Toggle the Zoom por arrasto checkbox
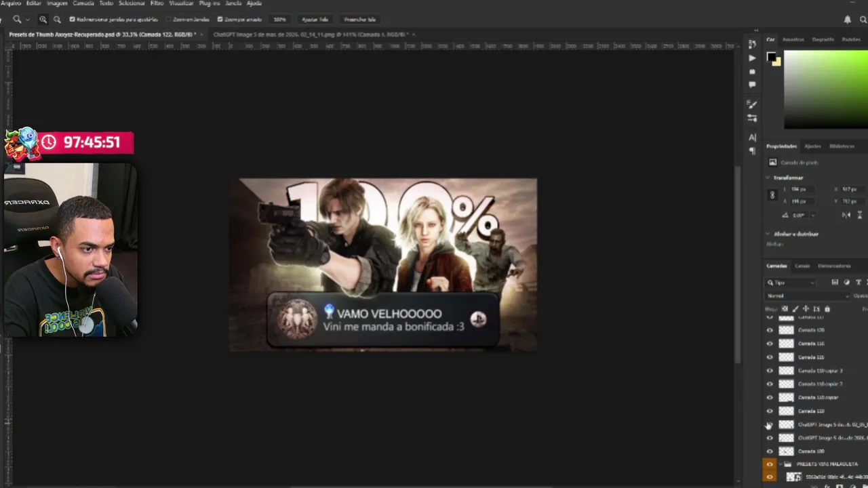The width and height of the screenshot is (868, 488). coord(220,20)
